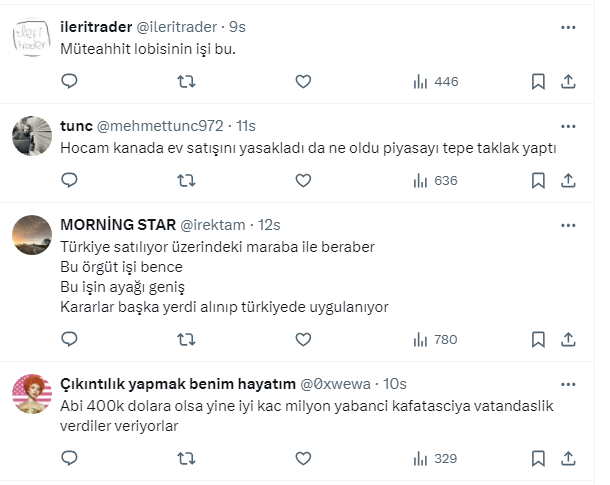
Task: Reply to ileritrader's tweet
Action: click(69, 81)
